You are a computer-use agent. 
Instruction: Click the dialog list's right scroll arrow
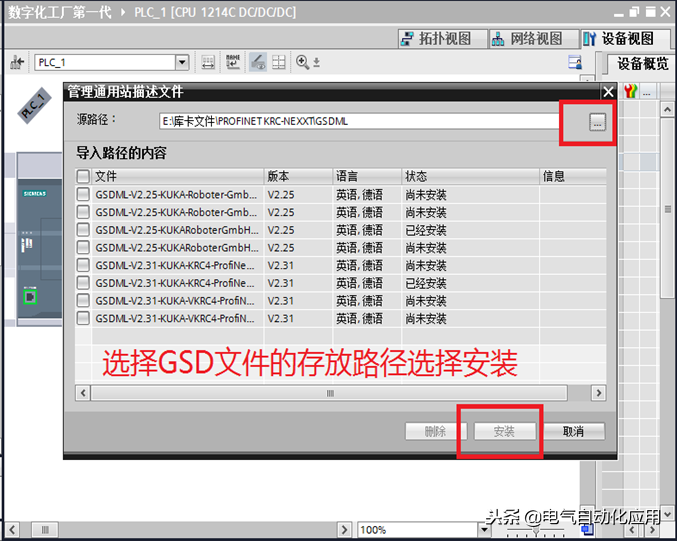point(598,393)
